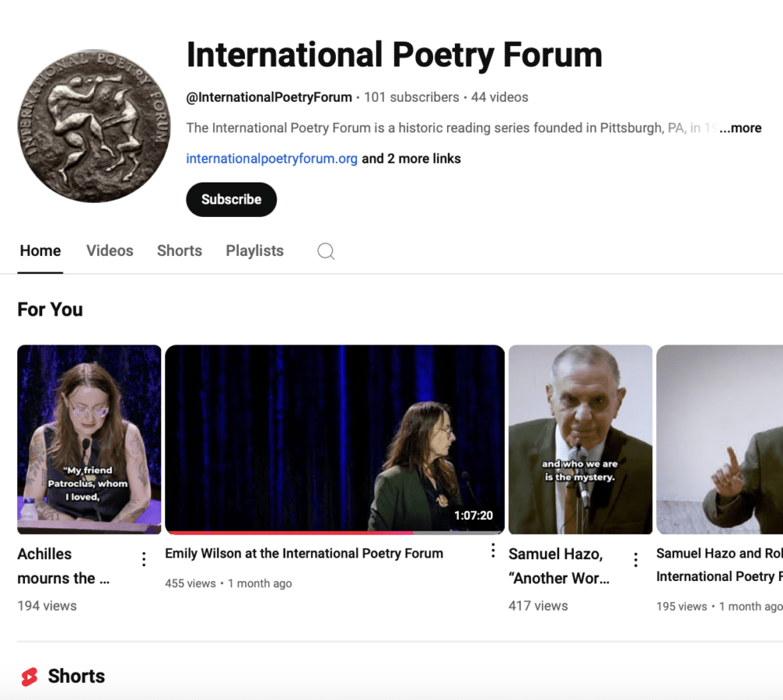This screenshot has width=783, height=700.
Task: Click the '417 views' text
Action: [x=539, y=605]
